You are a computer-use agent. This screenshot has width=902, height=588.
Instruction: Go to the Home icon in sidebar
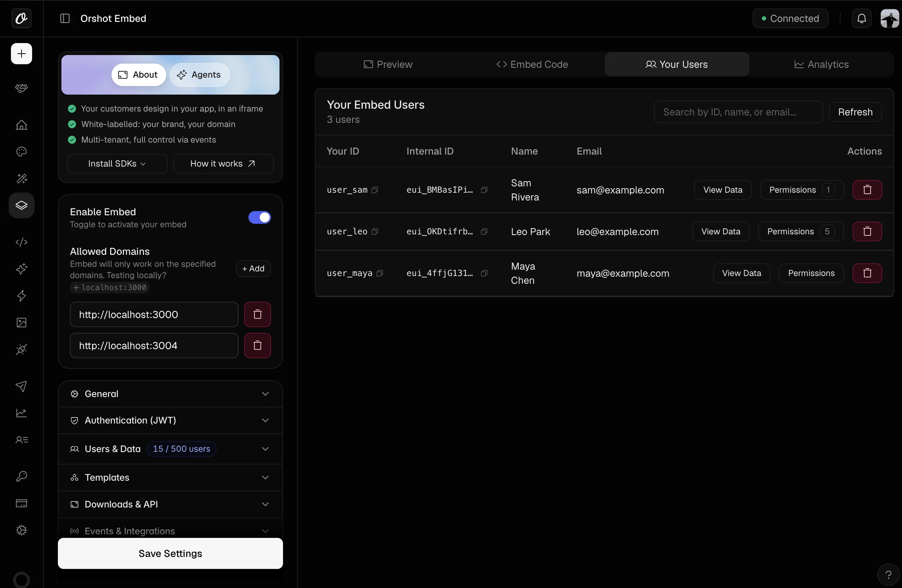[x=22, y=125]
